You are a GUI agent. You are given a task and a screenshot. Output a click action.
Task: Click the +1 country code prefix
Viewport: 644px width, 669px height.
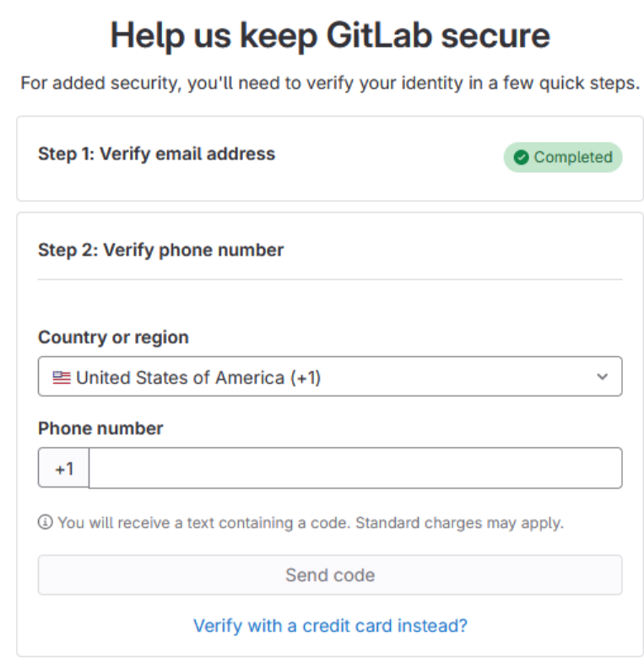(64, 468)
